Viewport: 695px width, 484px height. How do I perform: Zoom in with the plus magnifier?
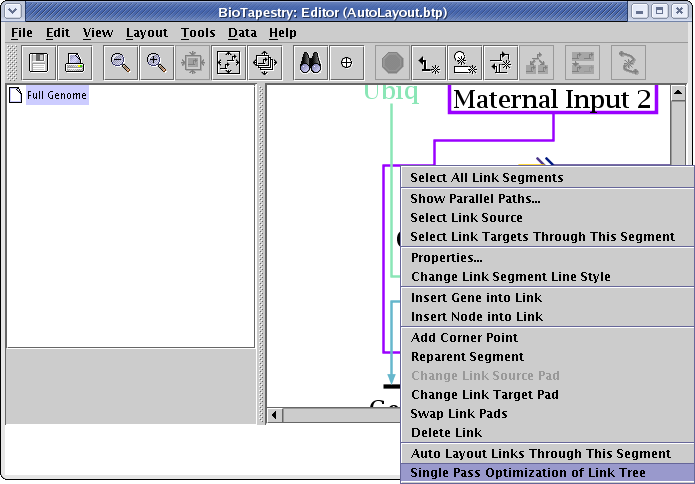coord(156,63)
